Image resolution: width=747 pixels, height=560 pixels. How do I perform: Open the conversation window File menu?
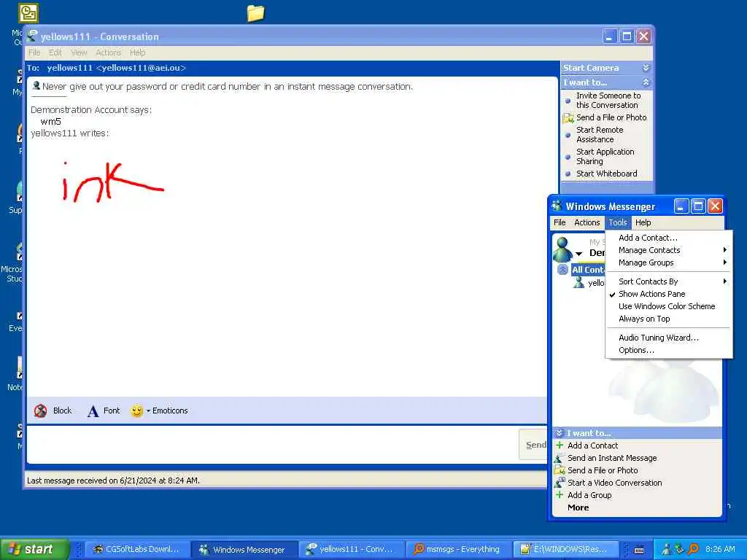pyautogui.click(x=34, y=52)
